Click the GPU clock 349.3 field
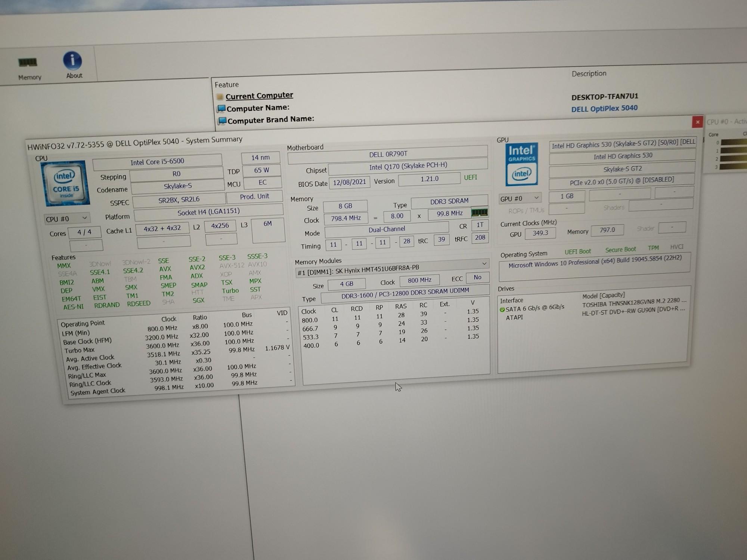 point(540,233)
